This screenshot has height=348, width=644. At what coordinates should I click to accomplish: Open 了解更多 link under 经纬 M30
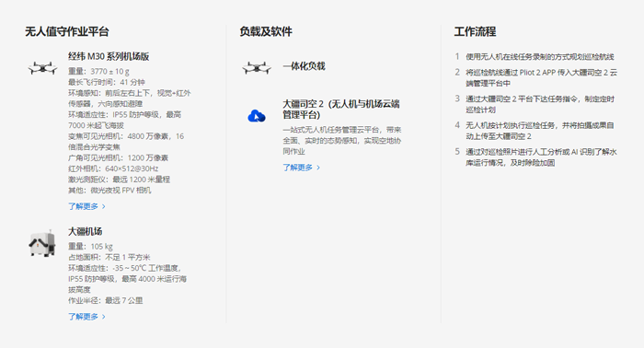[84, 206]
